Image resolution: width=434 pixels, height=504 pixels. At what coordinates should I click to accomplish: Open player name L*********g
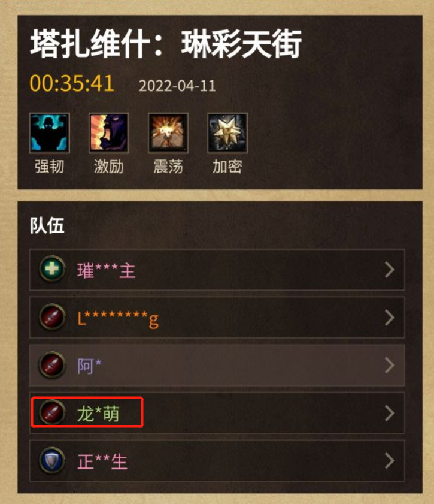pyautogui.click(x=118, y=319)
